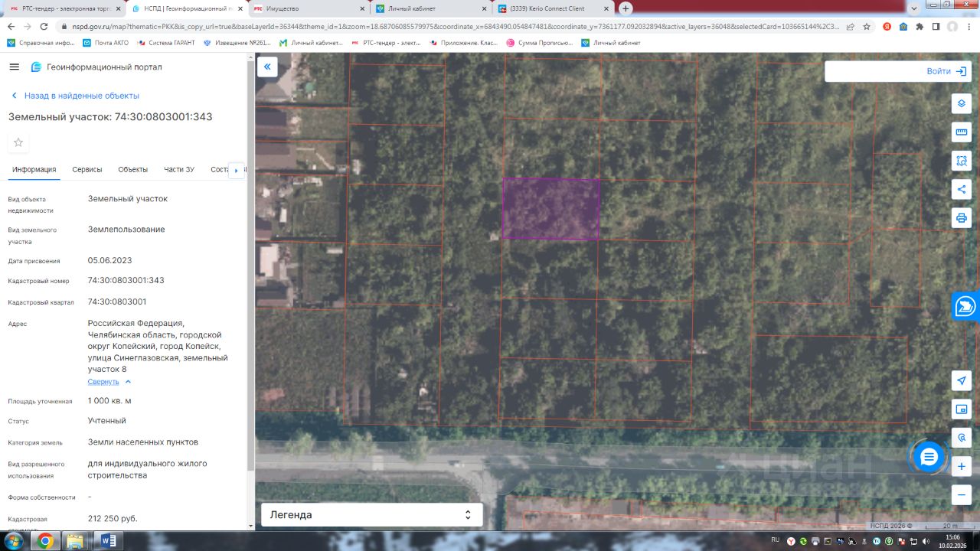This screenshot has height=551, width=980.
Task: Click the area value 1 000 кв. м
Action: pos(109,401)
